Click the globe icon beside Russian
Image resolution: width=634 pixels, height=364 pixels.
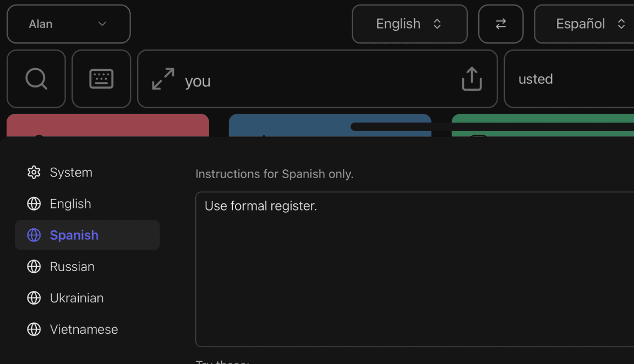(34, 266)
